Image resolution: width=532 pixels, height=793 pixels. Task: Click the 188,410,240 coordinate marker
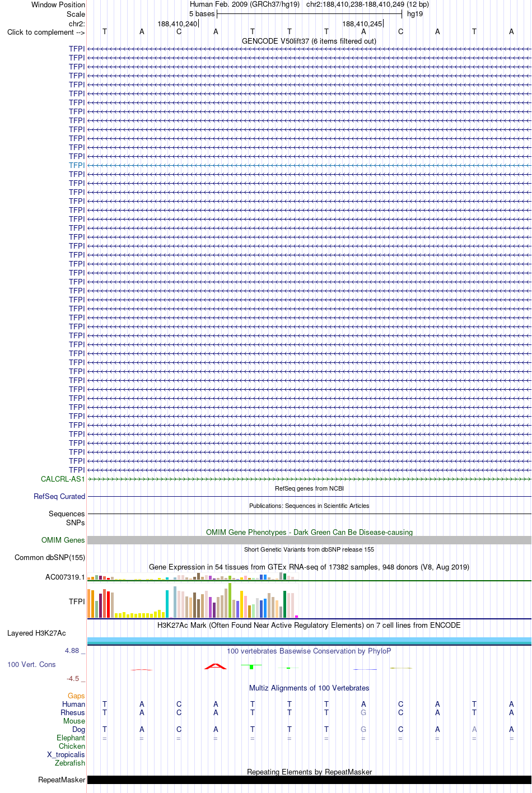coord(178,24)
